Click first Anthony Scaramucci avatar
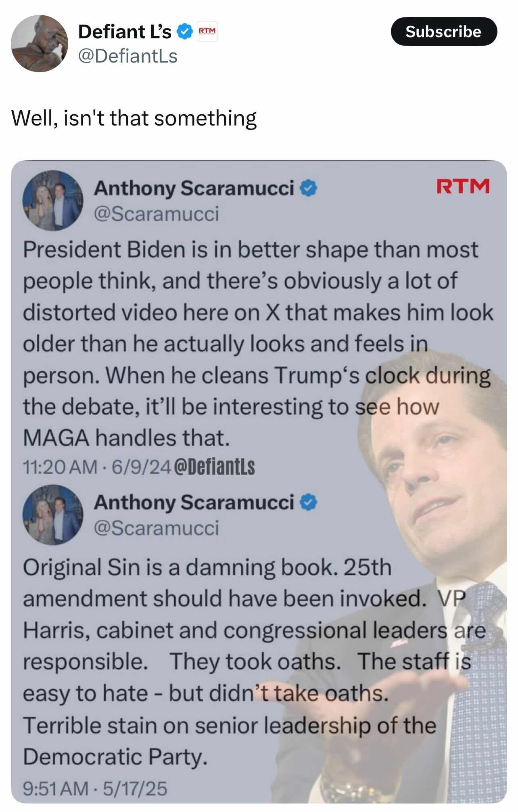 tap(53, 201)
